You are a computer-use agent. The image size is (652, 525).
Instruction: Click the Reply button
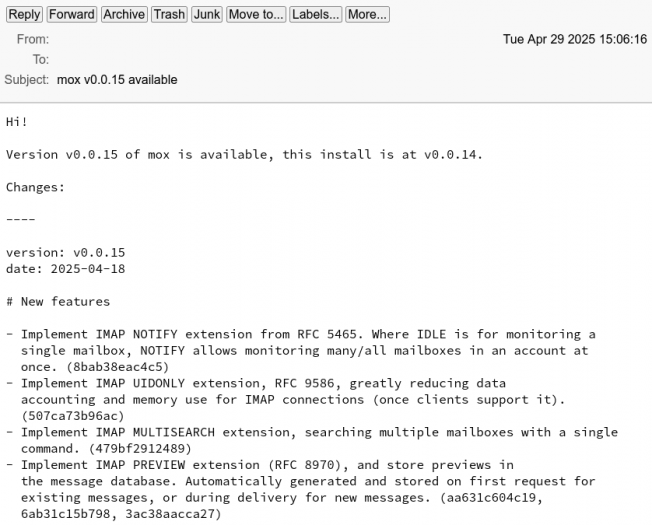[x=24, y=15]
